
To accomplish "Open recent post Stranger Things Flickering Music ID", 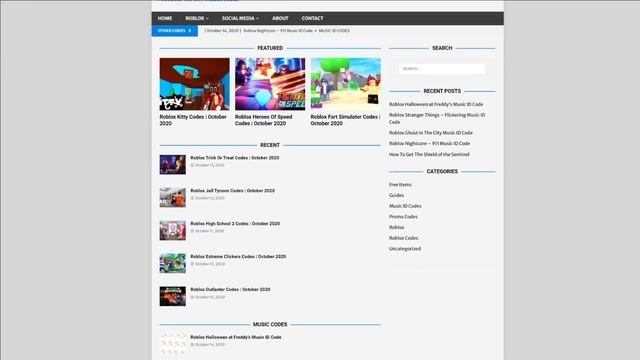I will [x=437, y=118].
